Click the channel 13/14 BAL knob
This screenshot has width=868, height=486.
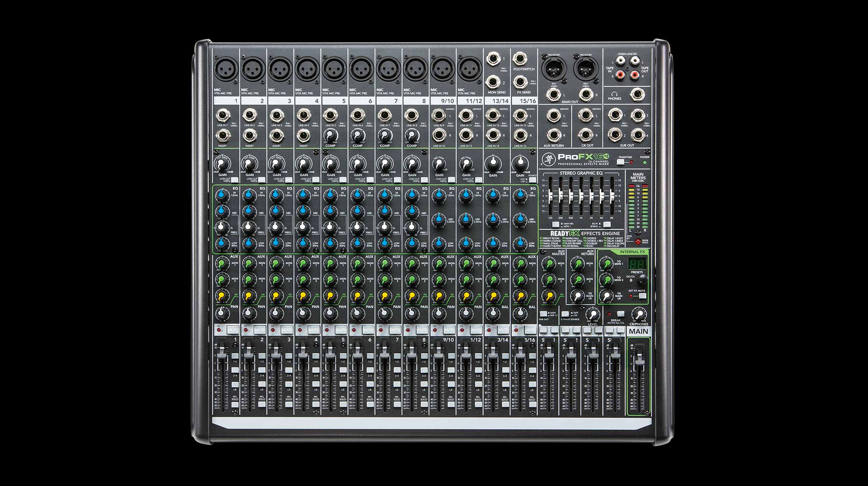pos(493,313)
